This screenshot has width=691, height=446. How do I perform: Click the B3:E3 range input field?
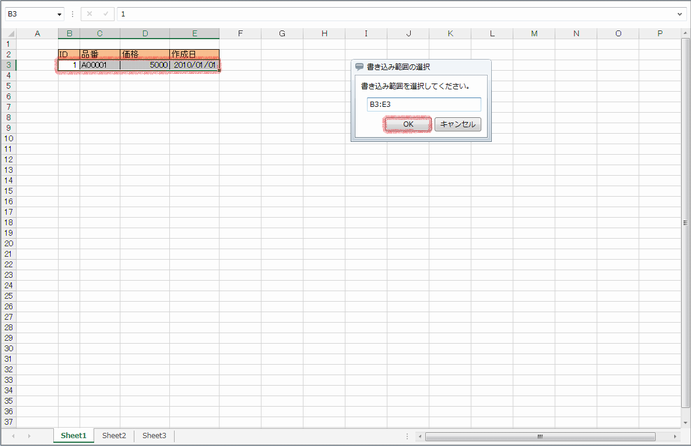[423, 104]
